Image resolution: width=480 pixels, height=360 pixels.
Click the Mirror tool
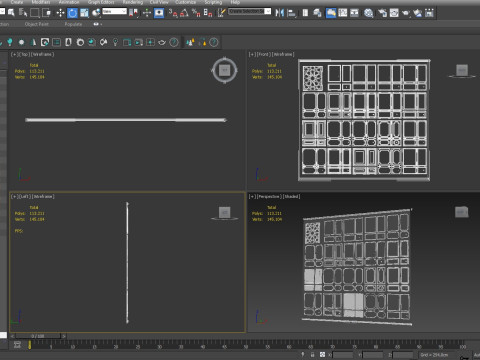click(279, 13)
